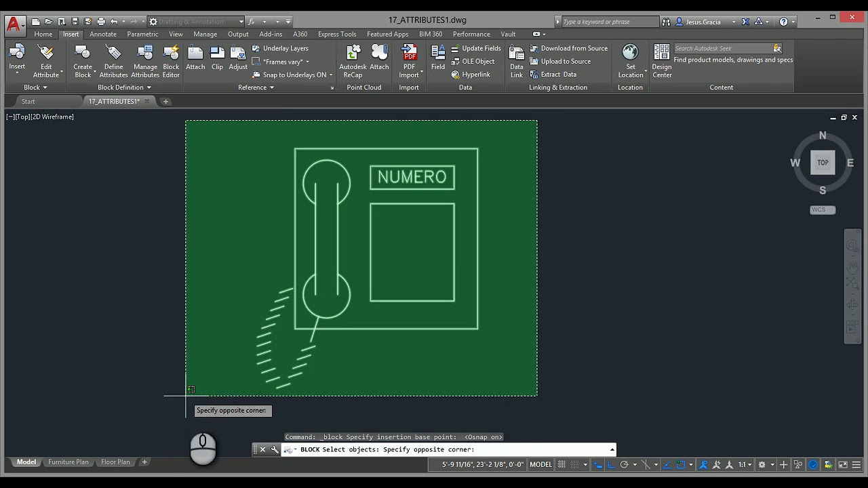Open the AutoCAD application menu
The height and width of the screenshot is (488, 868).
pyautogui.click(x=14, y=25)
